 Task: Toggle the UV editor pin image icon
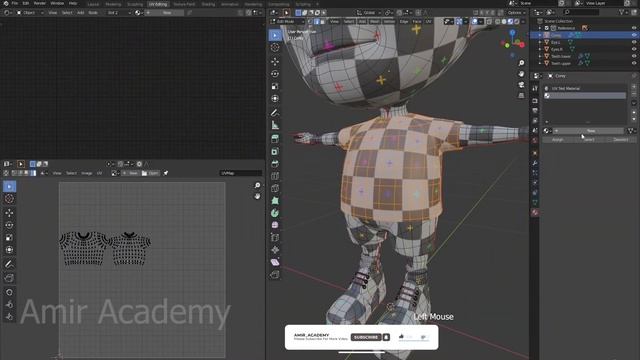point(166,173)
